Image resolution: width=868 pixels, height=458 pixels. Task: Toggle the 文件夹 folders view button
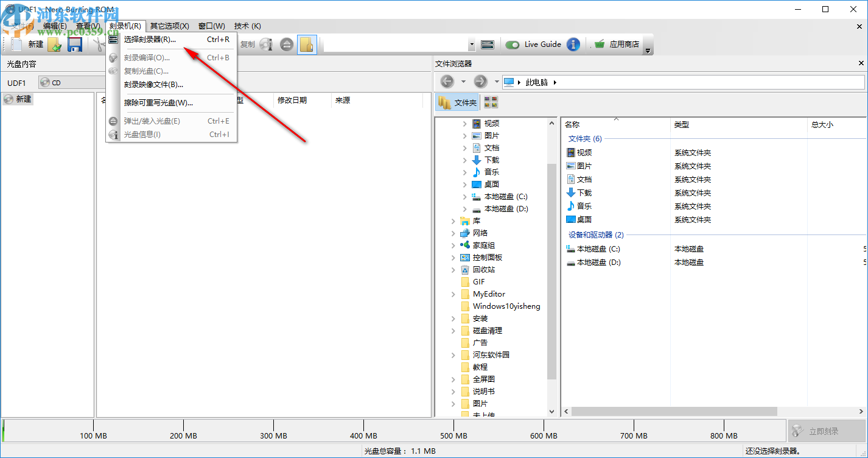458,102
